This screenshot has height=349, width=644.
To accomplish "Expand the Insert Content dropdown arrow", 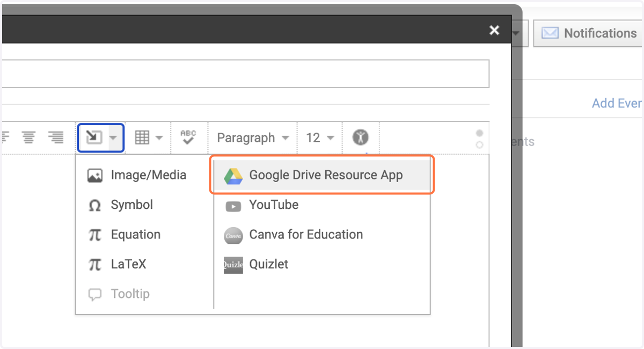I will point(113,138).
